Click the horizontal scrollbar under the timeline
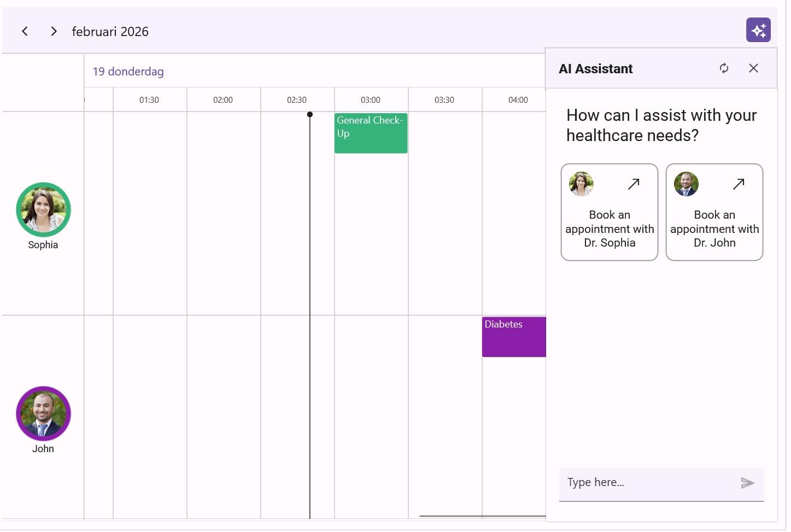Image resolution: width=791 pixels, height=532 pixels. tap(481, 516)
